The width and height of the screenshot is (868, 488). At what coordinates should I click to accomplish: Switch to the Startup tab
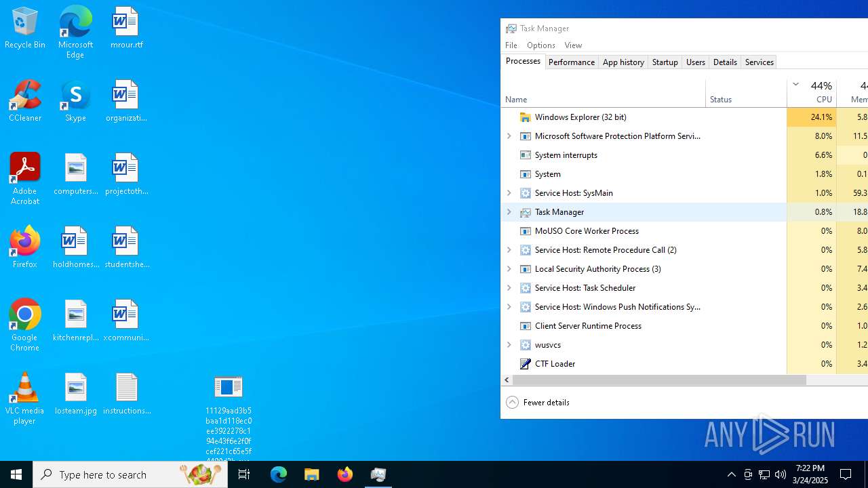point(665,62)
